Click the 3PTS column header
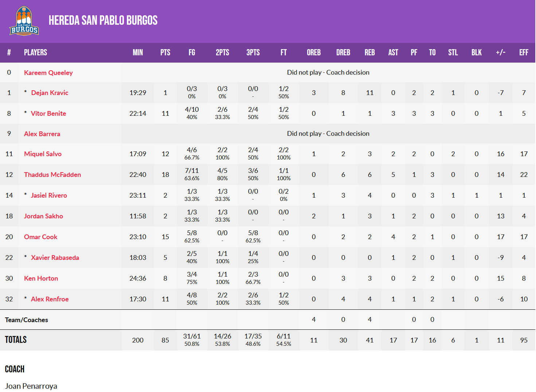The height and width of the screenshot is (392, 536). [x=253, y=52]
